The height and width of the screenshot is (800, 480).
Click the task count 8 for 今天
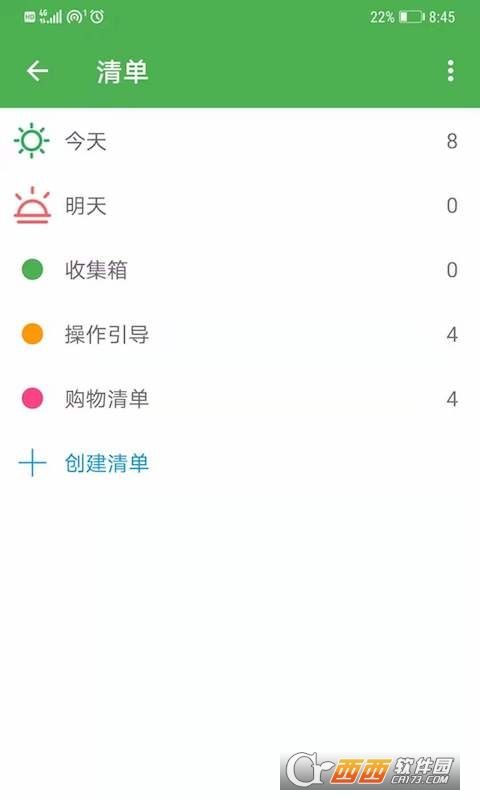click(x=451, y=141)
